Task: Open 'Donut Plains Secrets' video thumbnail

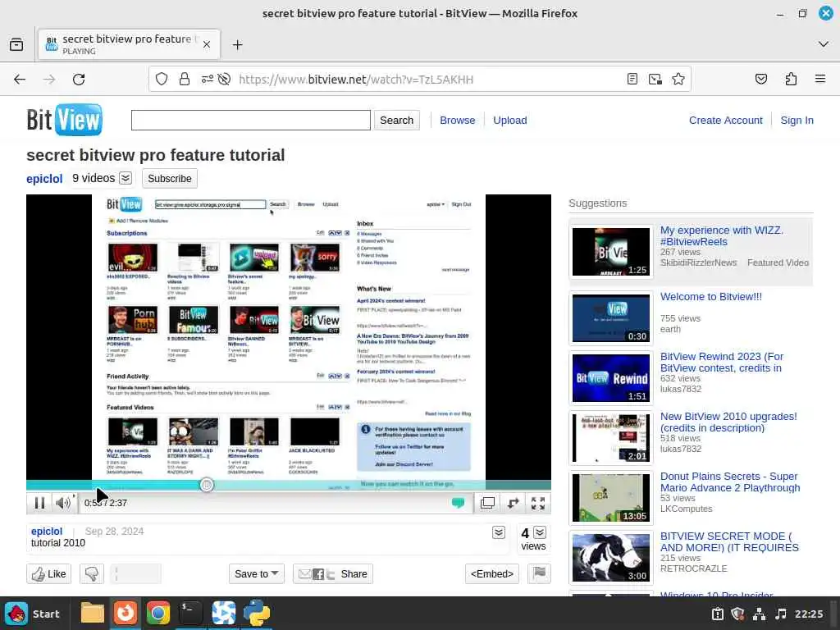Action: (610, 498)
